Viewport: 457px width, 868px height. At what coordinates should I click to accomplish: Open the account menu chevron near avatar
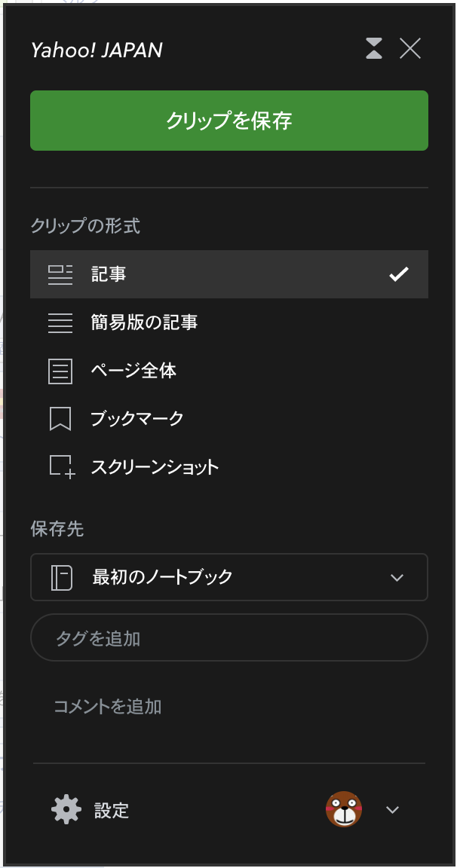[x=391, y=810]
